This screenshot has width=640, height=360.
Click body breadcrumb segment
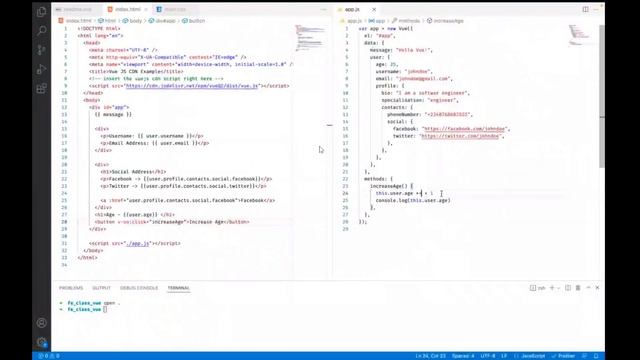[133, 21]
